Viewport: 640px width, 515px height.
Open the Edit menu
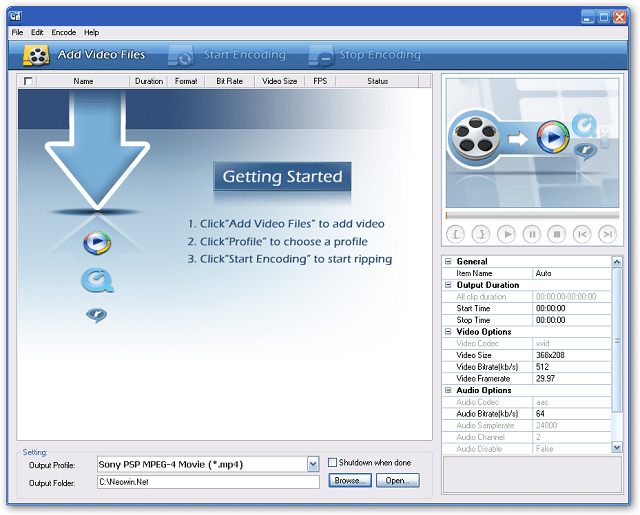tap(37, 32)
